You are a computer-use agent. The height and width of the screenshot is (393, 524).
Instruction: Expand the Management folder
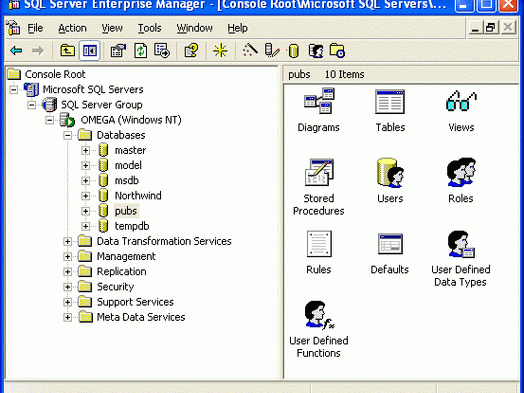tap(68, 257)
